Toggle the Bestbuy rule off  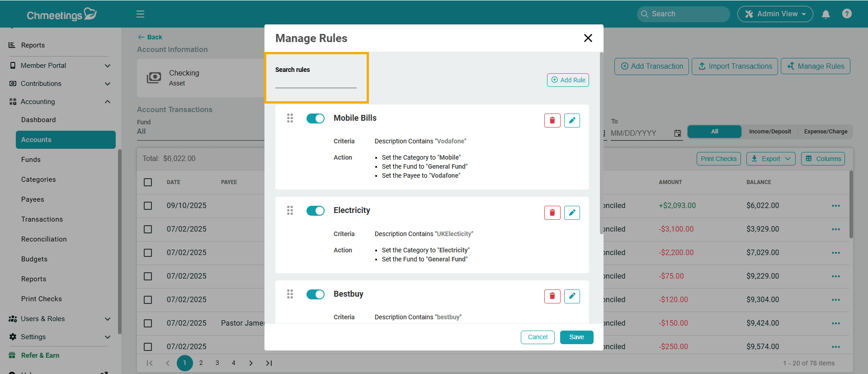(x=316, y=294)
